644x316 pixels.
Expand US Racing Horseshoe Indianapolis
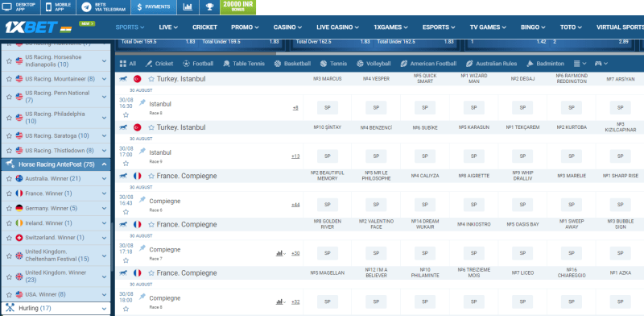[104, 61]
